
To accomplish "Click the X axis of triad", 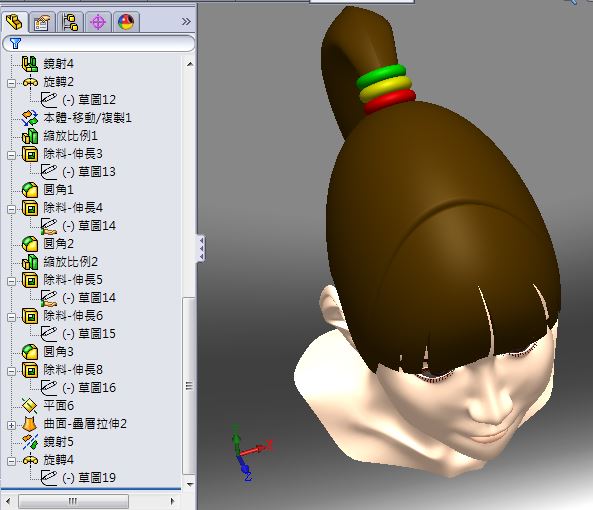I will pos(256,449).
